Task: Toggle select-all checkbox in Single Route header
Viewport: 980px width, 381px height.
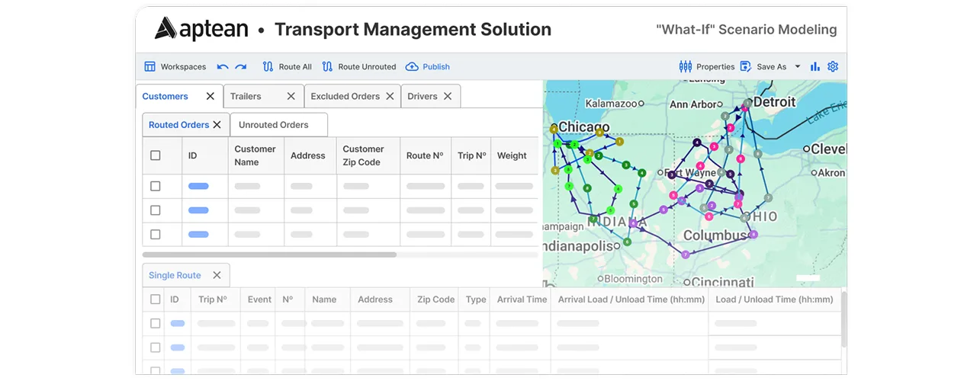Action: point(156,299)
